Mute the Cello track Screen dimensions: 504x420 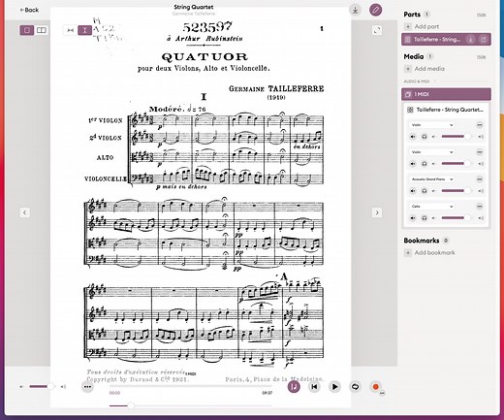click(x=413, y=218)
